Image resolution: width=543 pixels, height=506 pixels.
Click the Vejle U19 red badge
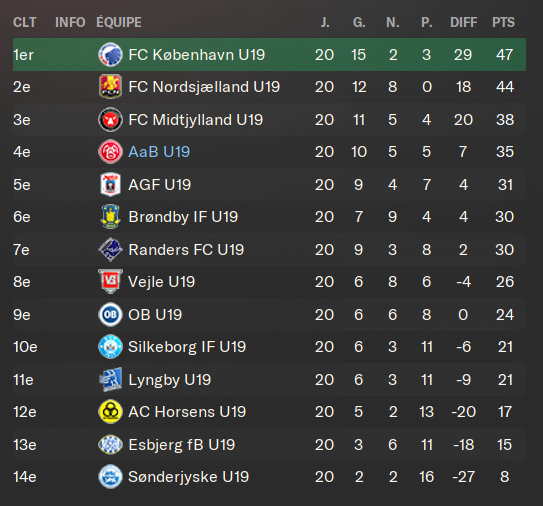click(x=110, y=282)
